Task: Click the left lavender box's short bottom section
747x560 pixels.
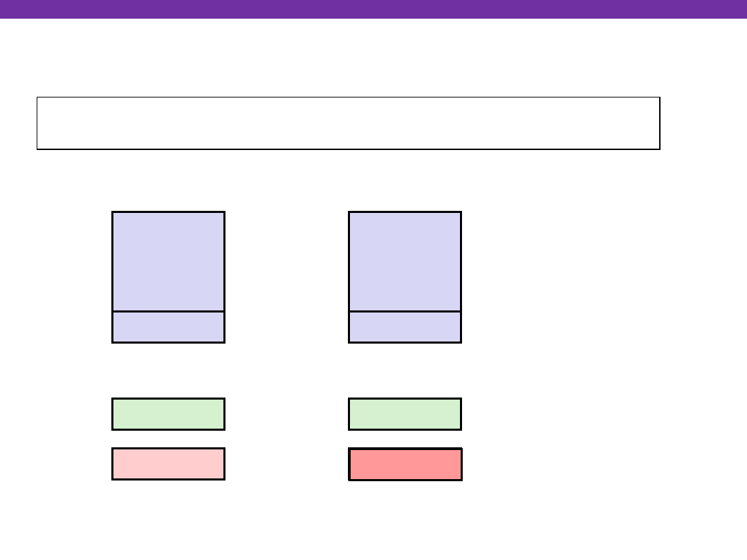Action: tap(168, 327)
